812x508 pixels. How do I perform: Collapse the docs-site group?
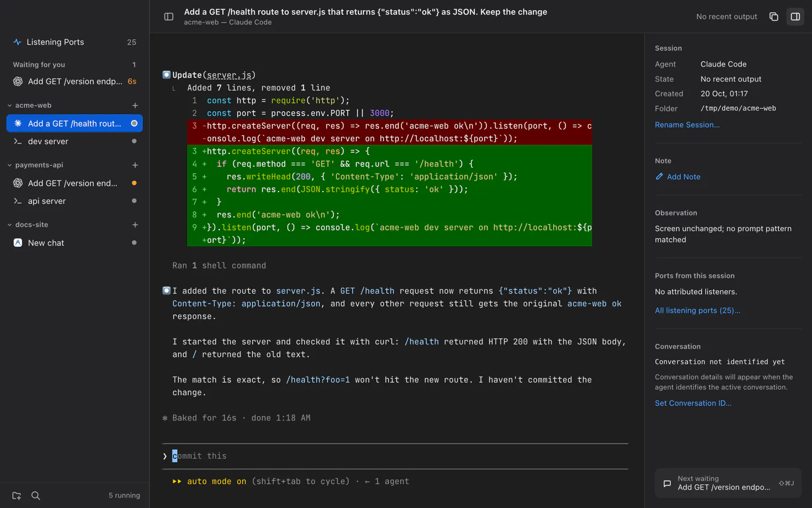(x=10, y=225)
